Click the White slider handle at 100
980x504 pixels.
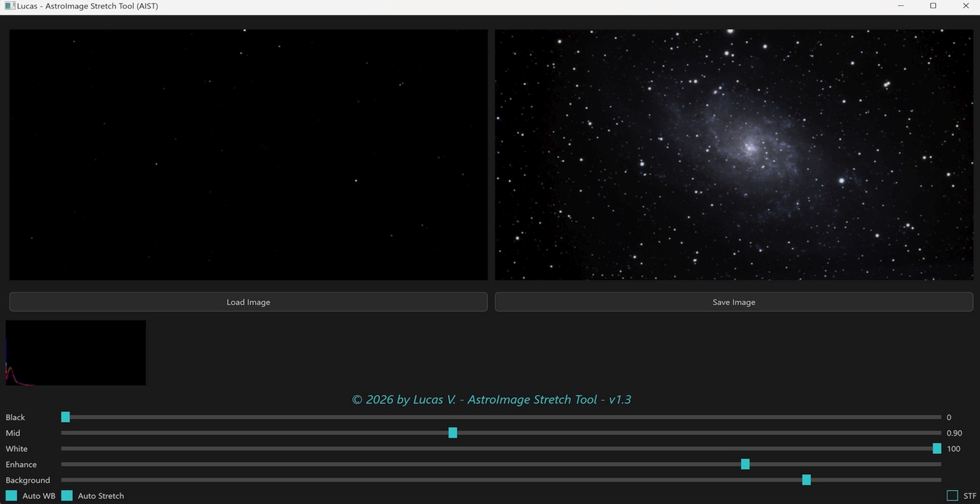pyautogui.click(x=936, y=448)
